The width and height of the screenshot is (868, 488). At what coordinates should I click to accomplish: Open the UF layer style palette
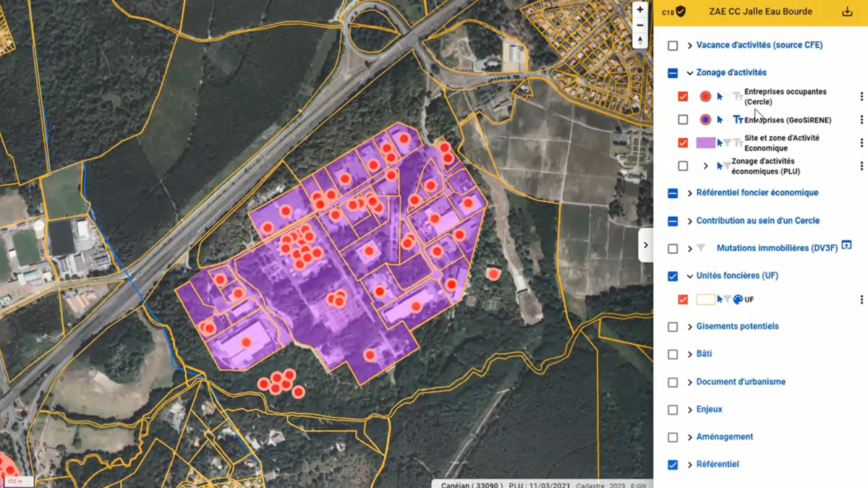coord(738,299)
